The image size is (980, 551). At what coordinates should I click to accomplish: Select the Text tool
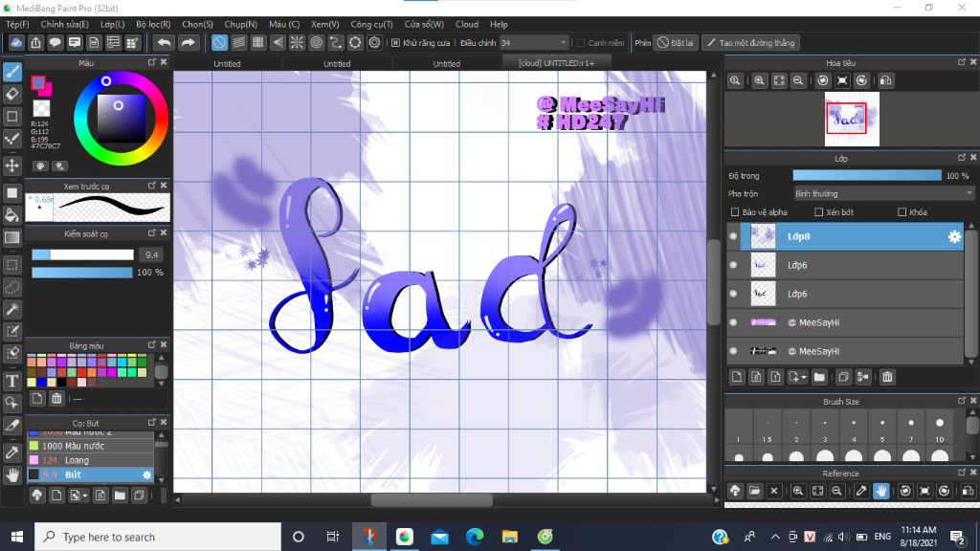pyautogui.click(x=11, y=381)
